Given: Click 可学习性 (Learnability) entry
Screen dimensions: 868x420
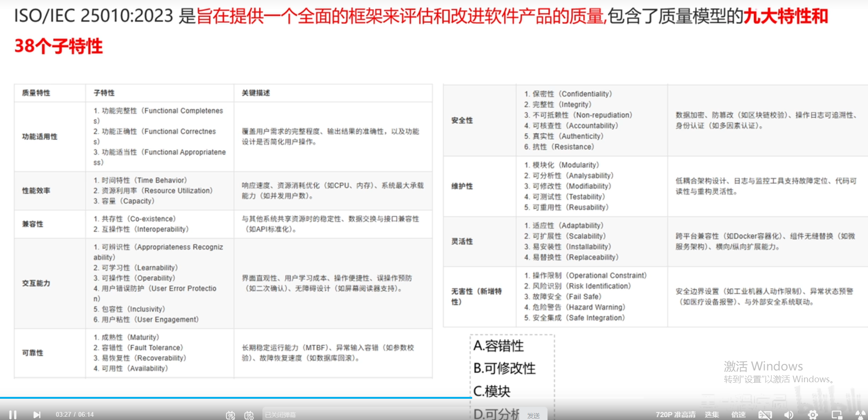Looking at the screenshot, I should (x=136, y=268).
